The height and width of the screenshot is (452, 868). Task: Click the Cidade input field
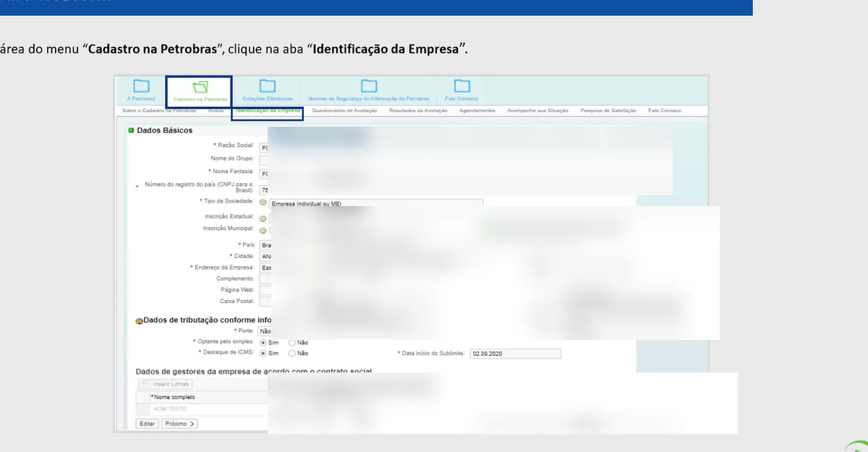[264, 256]
